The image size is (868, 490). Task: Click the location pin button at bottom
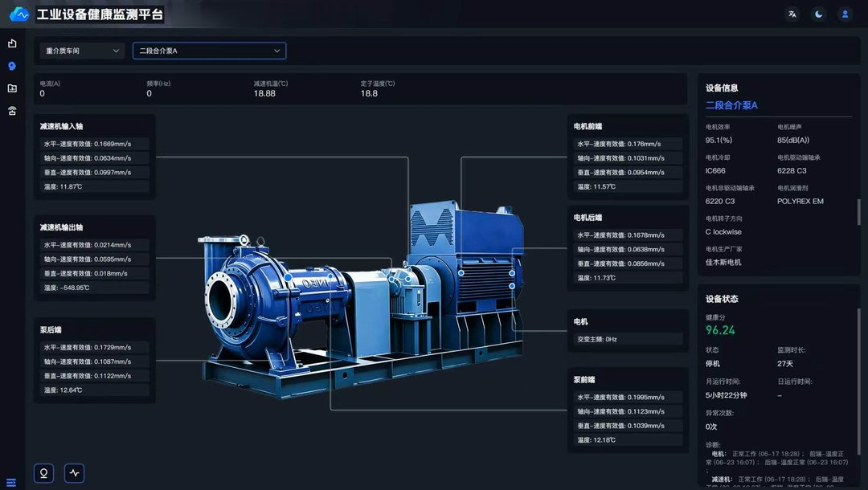[43, 473]
